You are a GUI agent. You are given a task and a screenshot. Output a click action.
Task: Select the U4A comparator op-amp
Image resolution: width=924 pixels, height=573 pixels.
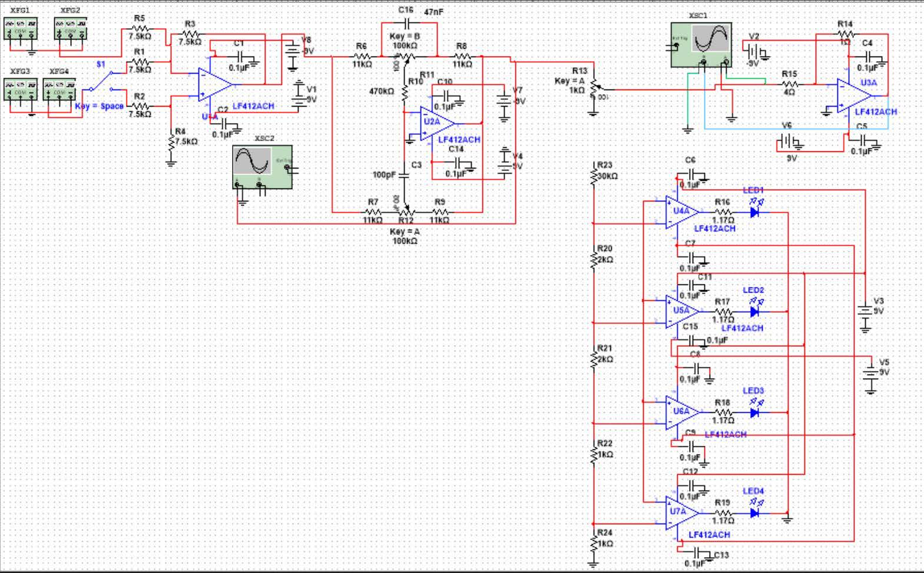tap(681, 212)
